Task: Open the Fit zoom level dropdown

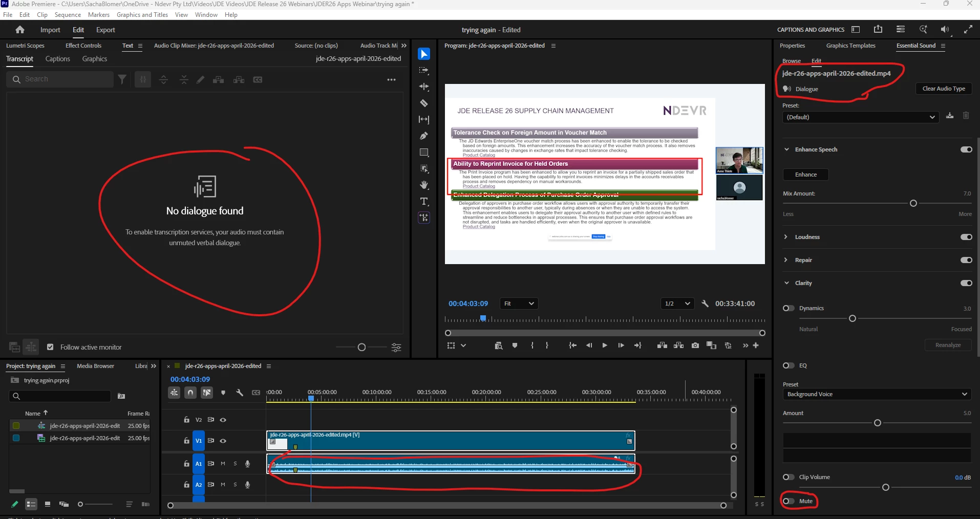Action: [x=519, y=304]
